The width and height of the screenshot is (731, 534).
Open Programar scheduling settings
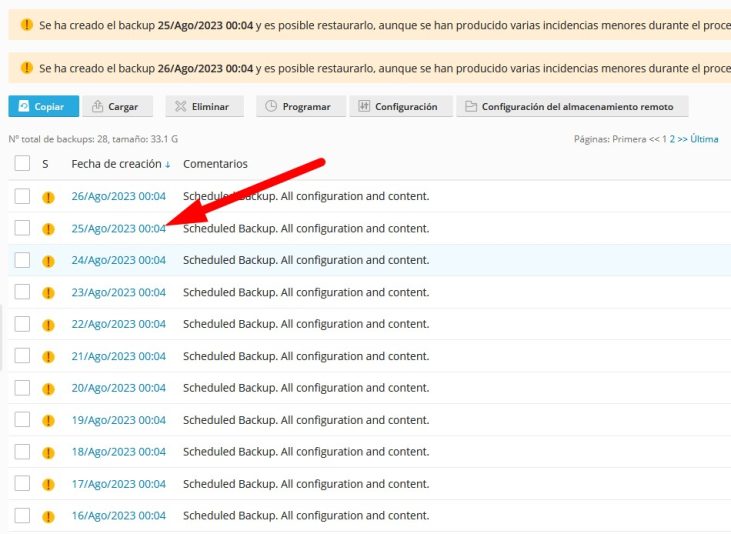(x=301, y=107)
